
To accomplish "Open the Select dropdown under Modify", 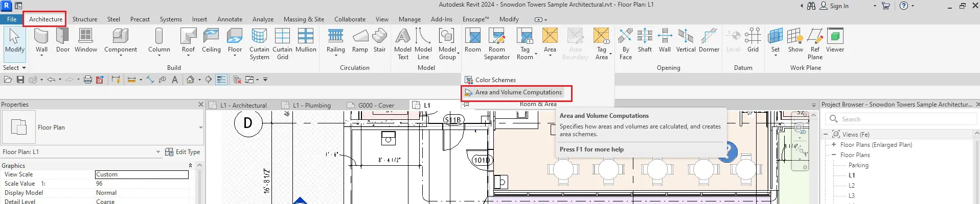I will [14, 68].
